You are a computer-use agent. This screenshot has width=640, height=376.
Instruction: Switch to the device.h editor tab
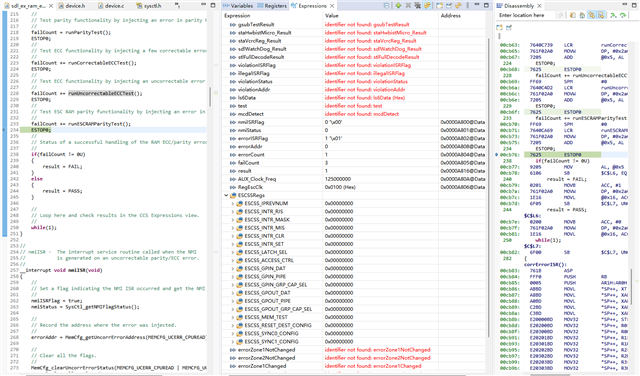click(72, 6)
